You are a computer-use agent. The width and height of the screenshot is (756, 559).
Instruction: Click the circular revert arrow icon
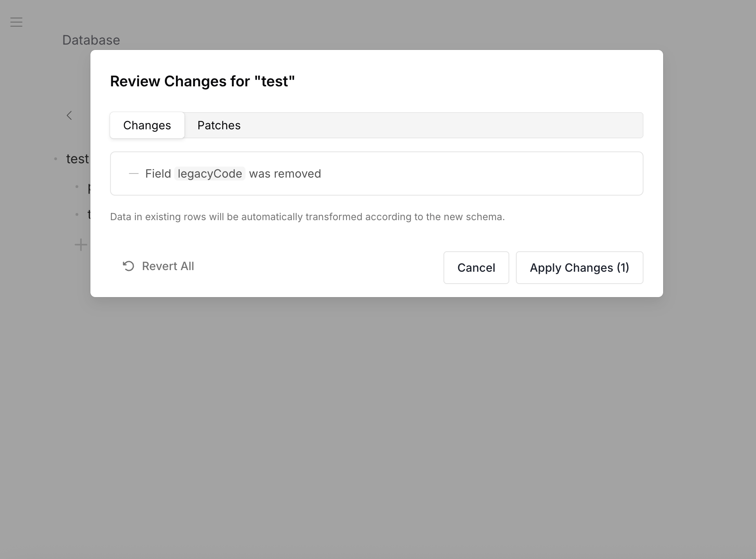coord(128,266)
